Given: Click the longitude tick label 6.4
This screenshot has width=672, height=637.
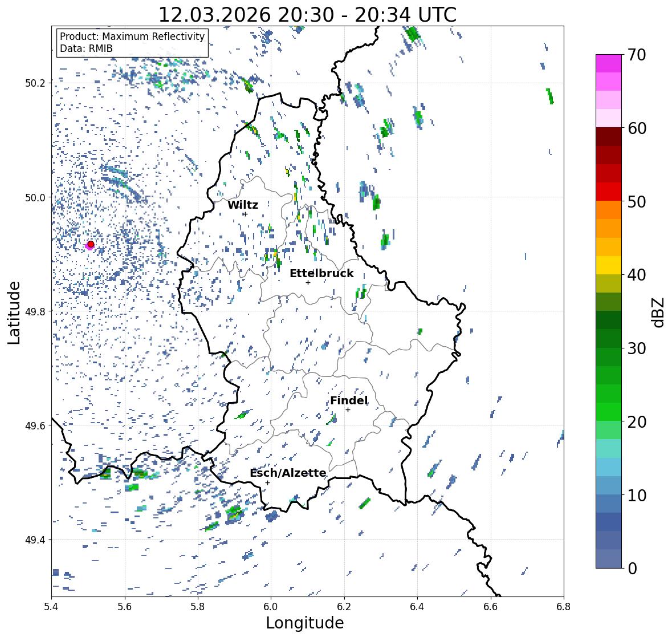Looking at the screenshot, I should [x=417, y=606].
